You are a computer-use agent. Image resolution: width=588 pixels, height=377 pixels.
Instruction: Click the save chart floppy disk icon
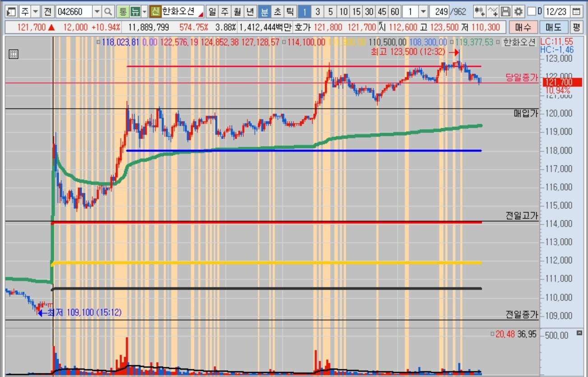506,11
